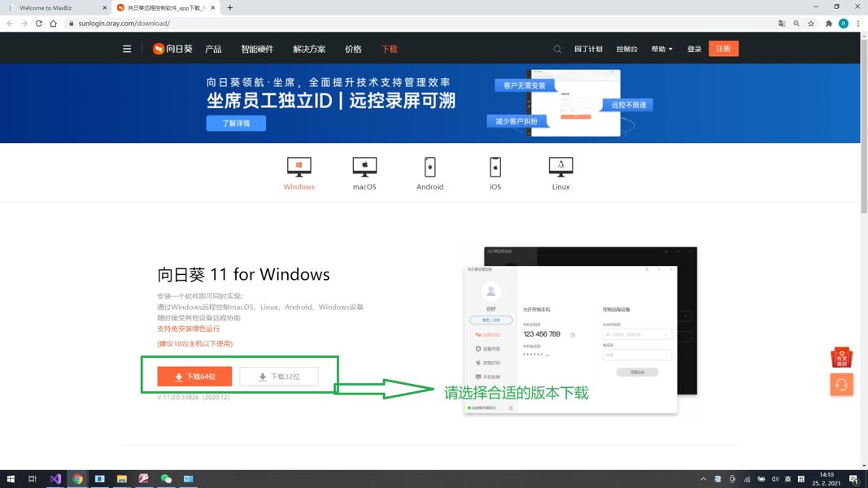Image resolution: width=868 pixels, height=488 pixels.
Task: Open File Explorer from the taskbar
Action: tap(122, 478)
